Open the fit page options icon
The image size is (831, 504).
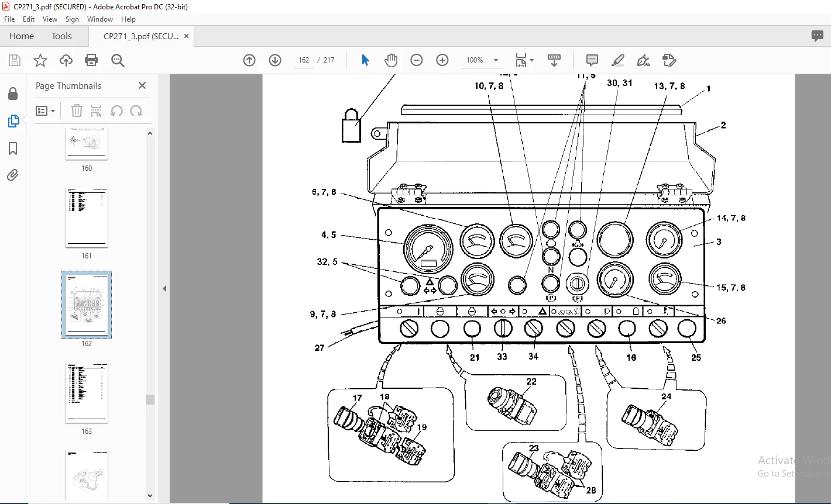[524, 60]
